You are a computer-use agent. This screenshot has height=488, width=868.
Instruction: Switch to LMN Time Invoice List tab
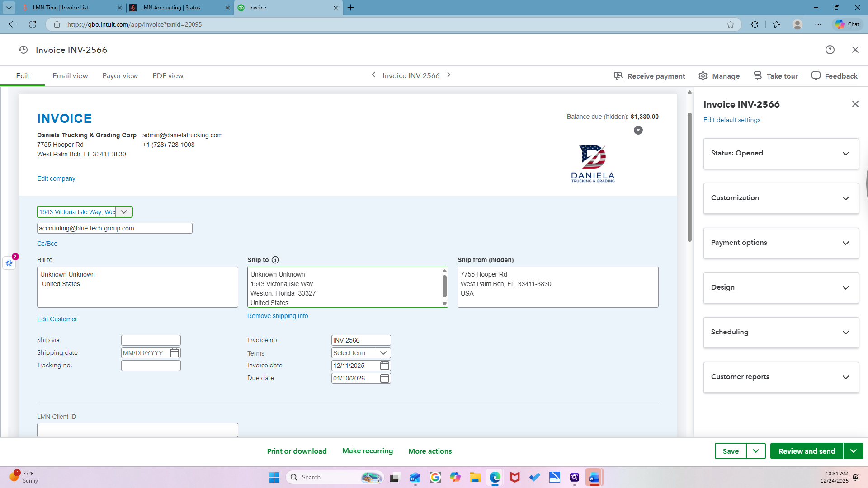click(71, 8)
